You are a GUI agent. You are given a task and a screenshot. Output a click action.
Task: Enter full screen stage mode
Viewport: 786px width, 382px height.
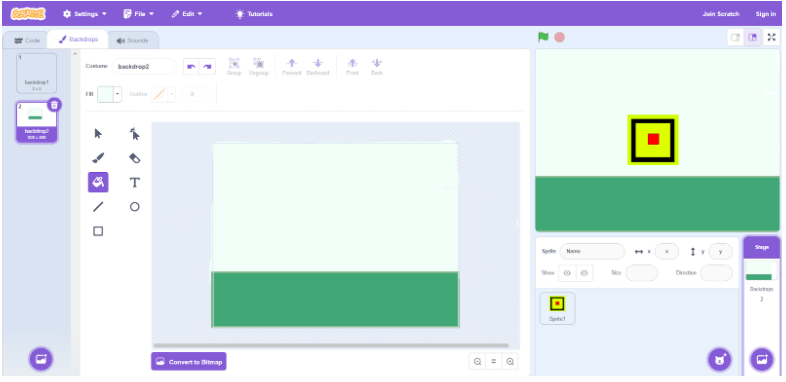(771, 38)
